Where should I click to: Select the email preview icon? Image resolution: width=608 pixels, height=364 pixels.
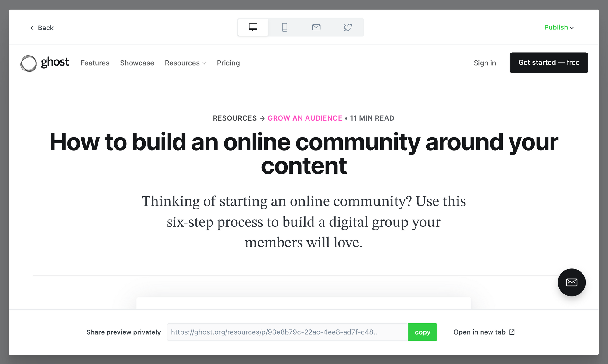pos(316,27)
